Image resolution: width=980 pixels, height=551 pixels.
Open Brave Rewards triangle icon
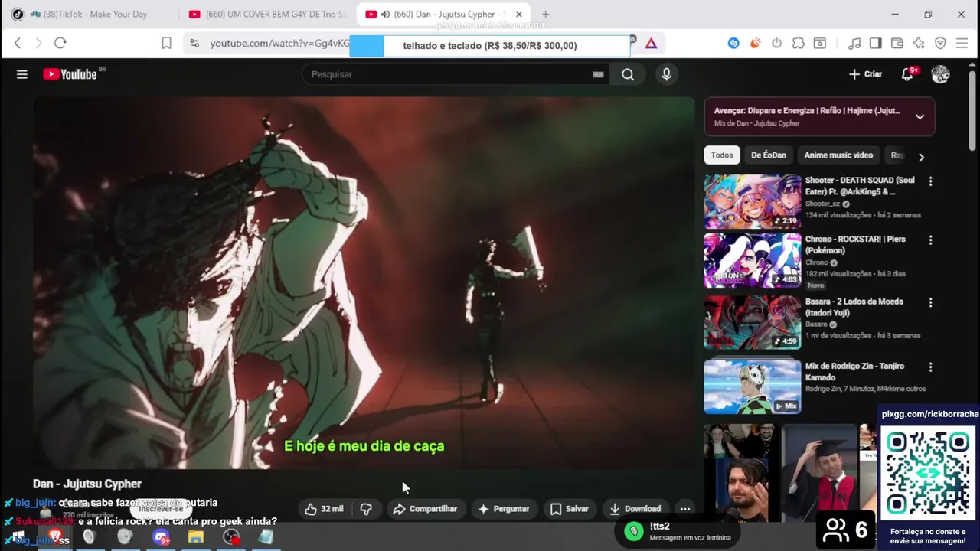point(651,44)
